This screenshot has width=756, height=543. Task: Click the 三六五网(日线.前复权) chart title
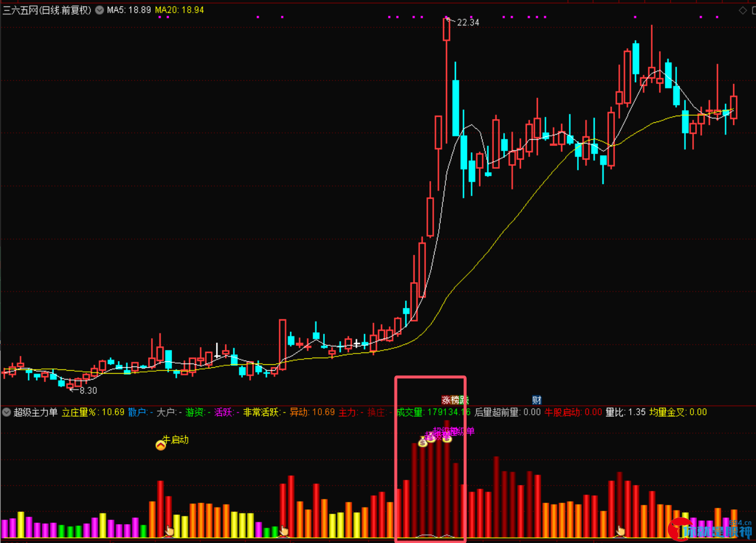tap(47, 10)
